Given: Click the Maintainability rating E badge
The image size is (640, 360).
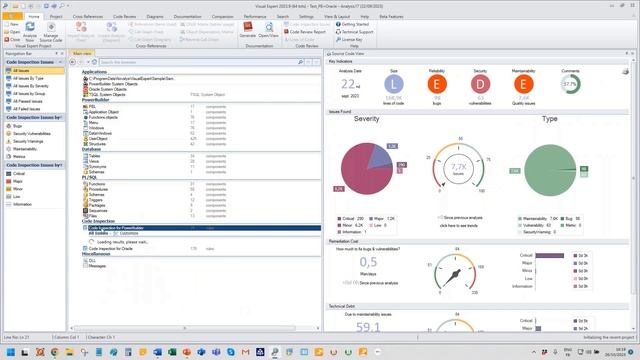Looking at the screenshot, I should pos(523,84).
